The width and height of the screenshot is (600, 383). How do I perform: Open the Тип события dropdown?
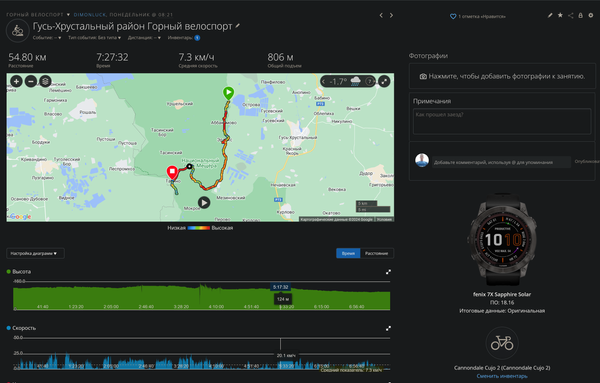coord(95,37)
